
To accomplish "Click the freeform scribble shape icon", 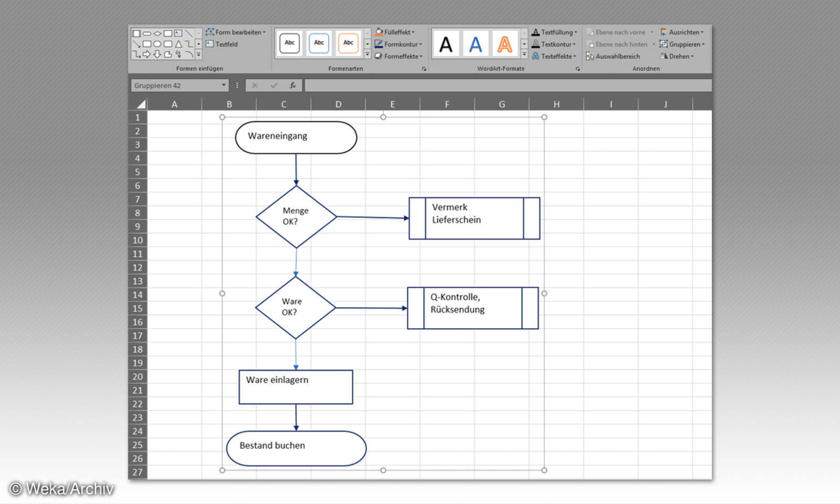I will click(x=178, y=55).
